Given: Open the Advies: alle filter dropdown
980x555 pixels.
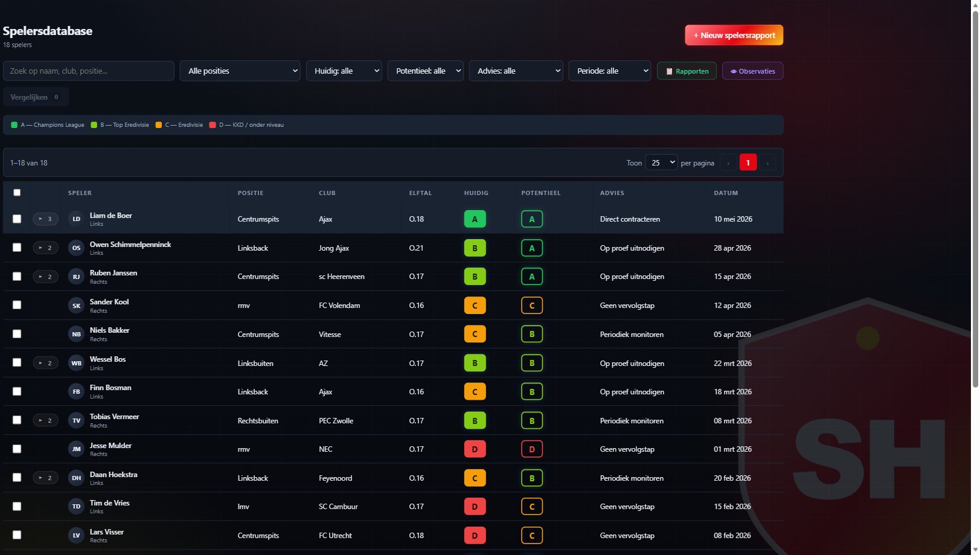Looking at the screenshot, I should pyautogui.click(x=516, y=71).
